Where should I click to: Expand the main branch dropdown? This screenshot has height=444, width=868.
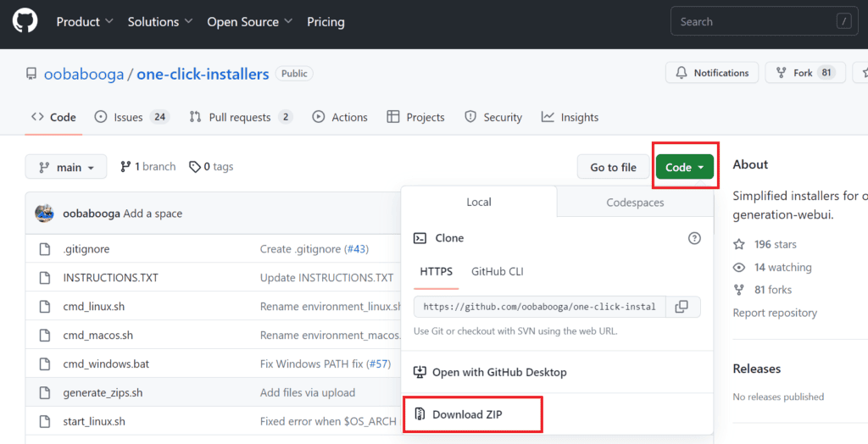pyautogui.click(x=66, y=167)
